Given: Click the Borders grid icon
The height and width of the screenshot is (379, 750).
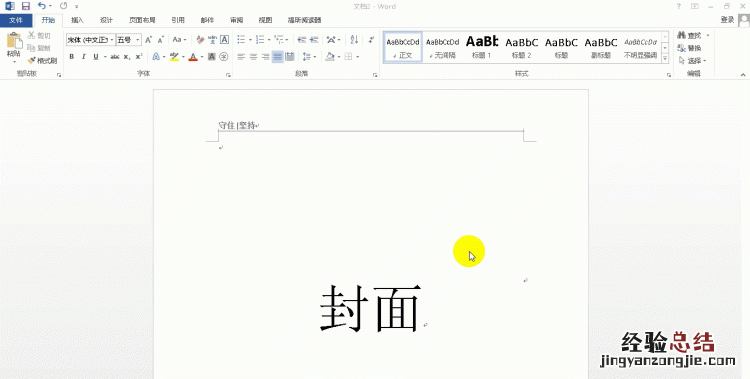Looking at the screenshot, I should click(x=348, y=56).
